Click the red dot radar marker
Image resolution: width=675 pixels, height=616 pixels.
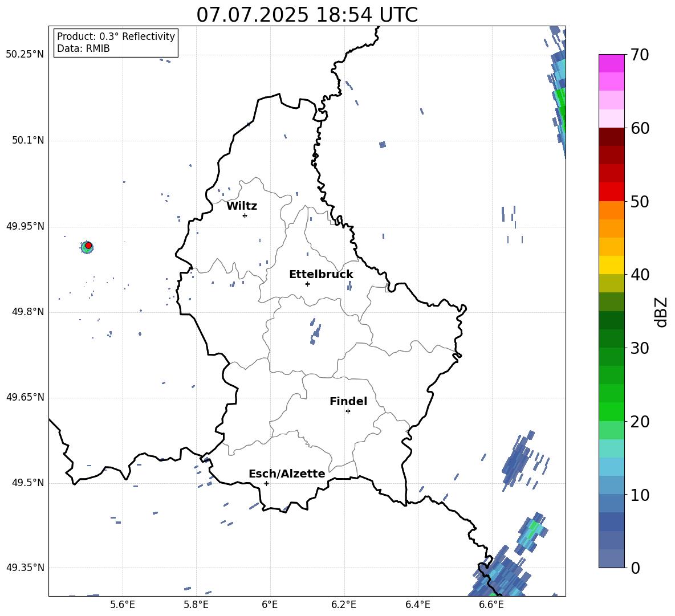[x=88, y=246]
